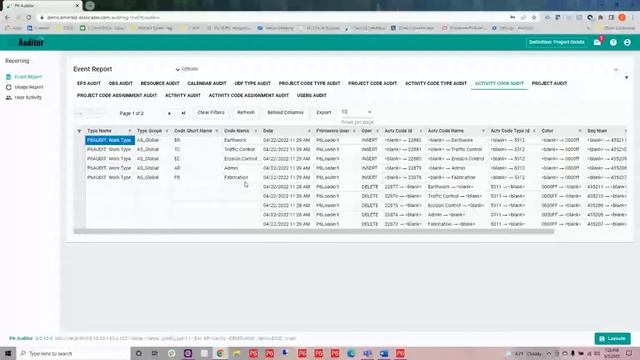This screenshot has height=360, width=640.
Task: Switch to the Activity Audit tab
Action: click(x=183, y=96)
